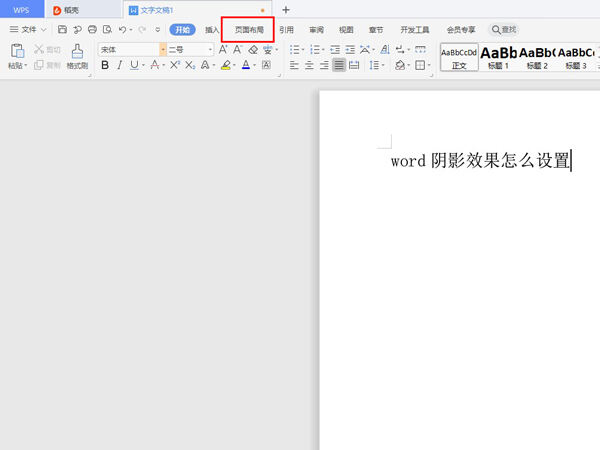Expand the 文件 menu
This screenshot has width=600, height=450.
coord(27,30)
